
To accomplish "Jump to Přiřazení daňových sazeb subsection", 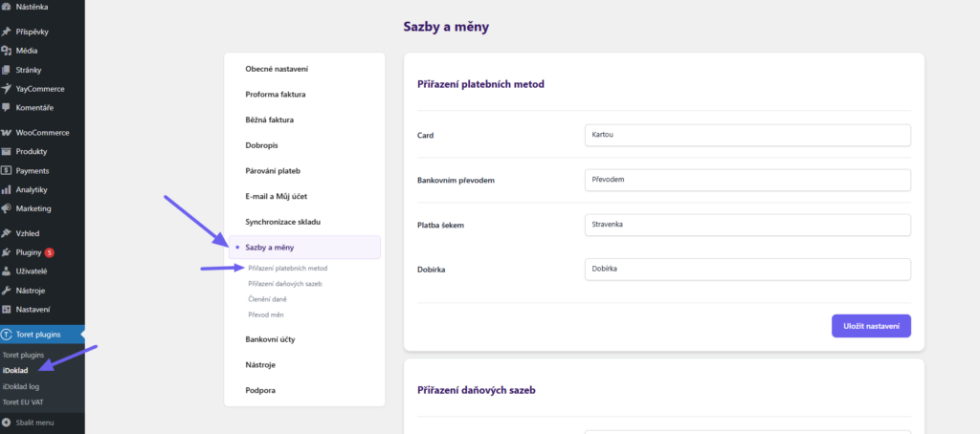I will coord(285,284).
